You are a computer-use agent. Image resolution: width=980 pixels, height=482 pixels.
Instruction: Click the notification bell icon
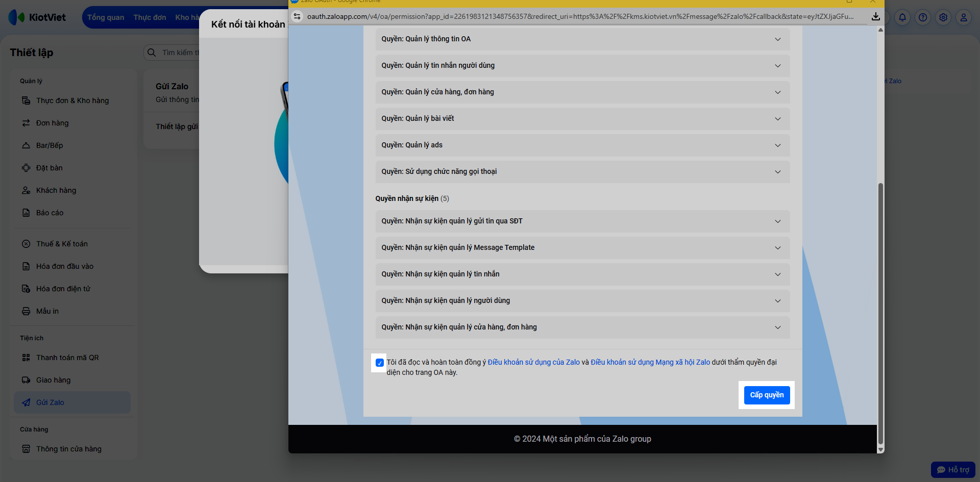(x=902, y=17)
